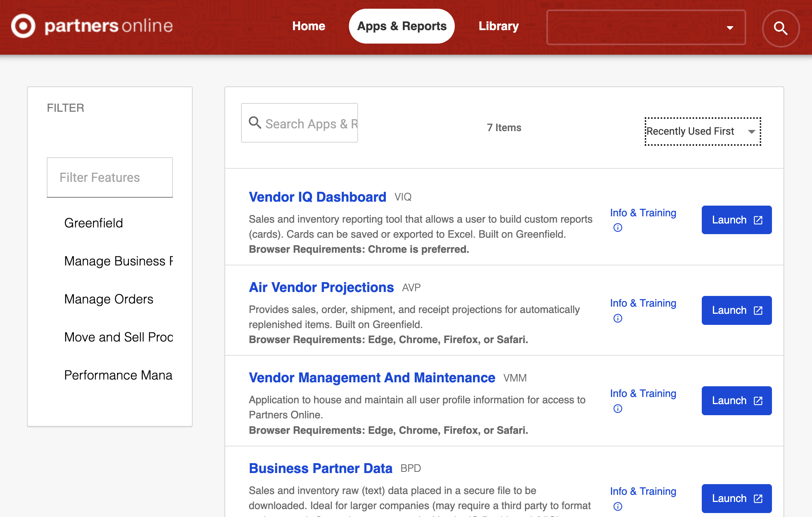Image resolution: width=812 pixels, height=517 pixels.
Task: Click the external-link icon on Vendor Management Launch
Action: 758,400
